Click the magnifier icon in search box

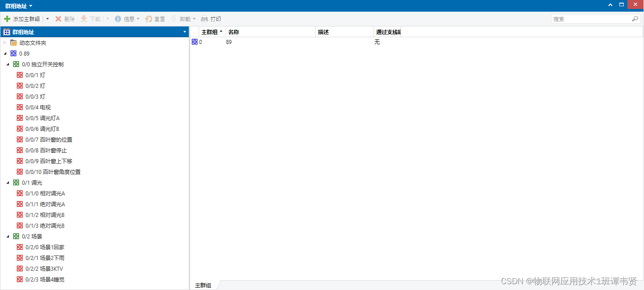point(635,19)
